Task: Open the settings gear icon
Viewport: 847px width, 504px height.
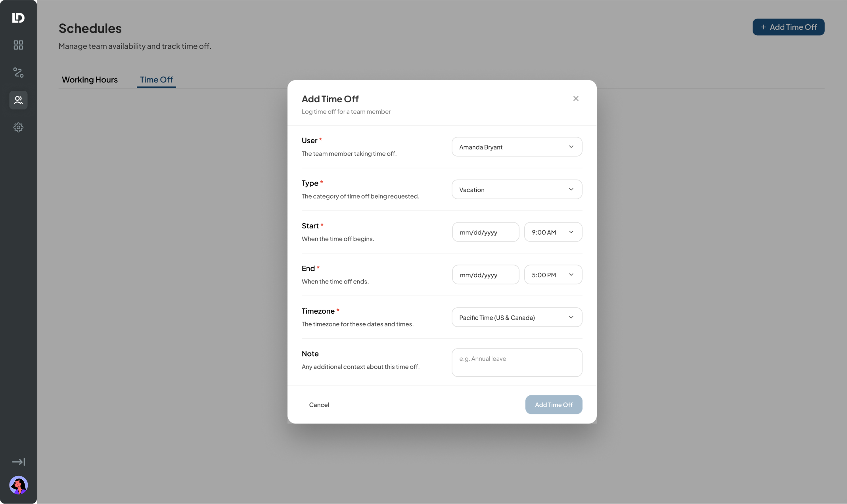Action: 18,127
